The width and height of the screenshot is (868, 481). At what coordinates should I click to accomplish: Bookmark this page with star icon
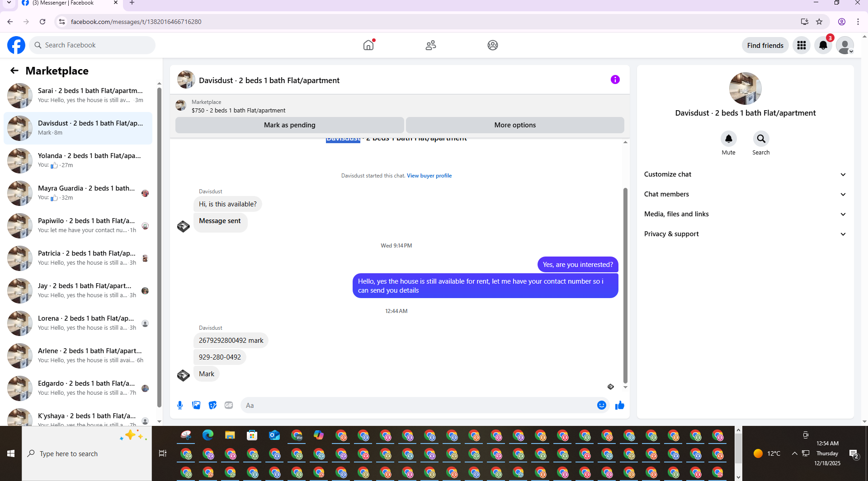(819, 22)
